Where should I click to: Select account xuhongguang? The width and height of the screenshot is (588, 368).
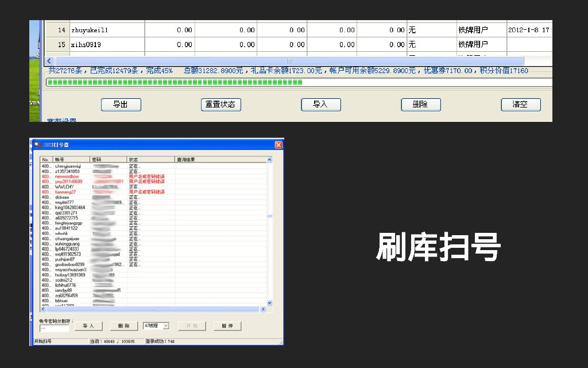coord(68,244)
